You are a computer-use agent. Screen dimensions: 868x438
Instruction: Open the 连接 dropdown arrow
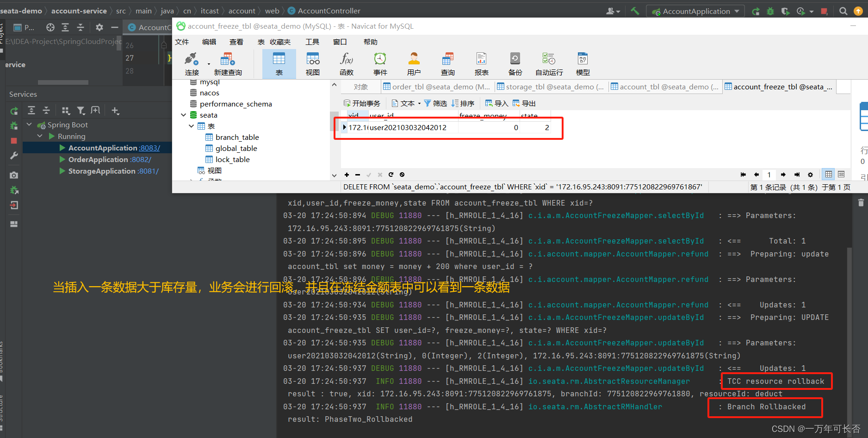click(x=209, y=64)
